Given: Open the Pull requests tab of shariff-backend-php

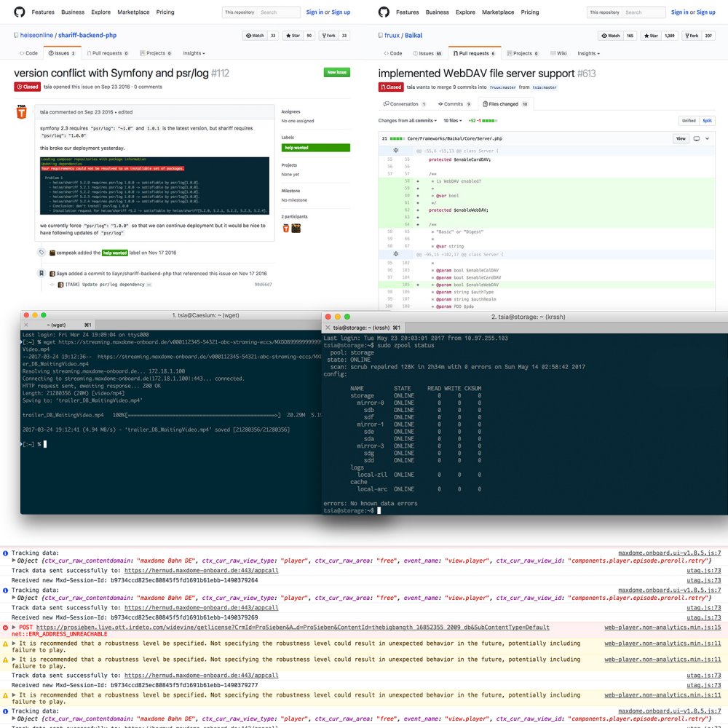Looking at the screenshot, I should [108, 53].
